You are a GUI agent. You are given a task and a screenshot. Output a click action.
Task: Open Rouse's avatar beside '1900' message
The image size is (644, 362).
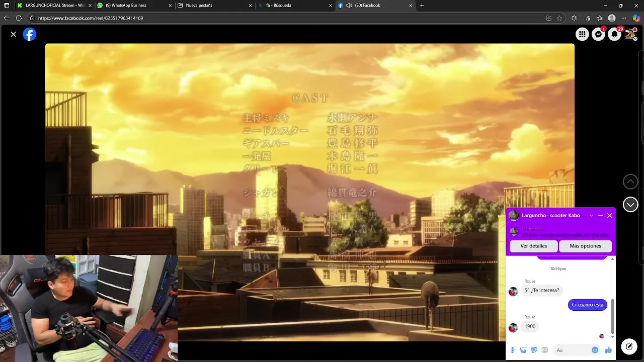click(513, 328)
